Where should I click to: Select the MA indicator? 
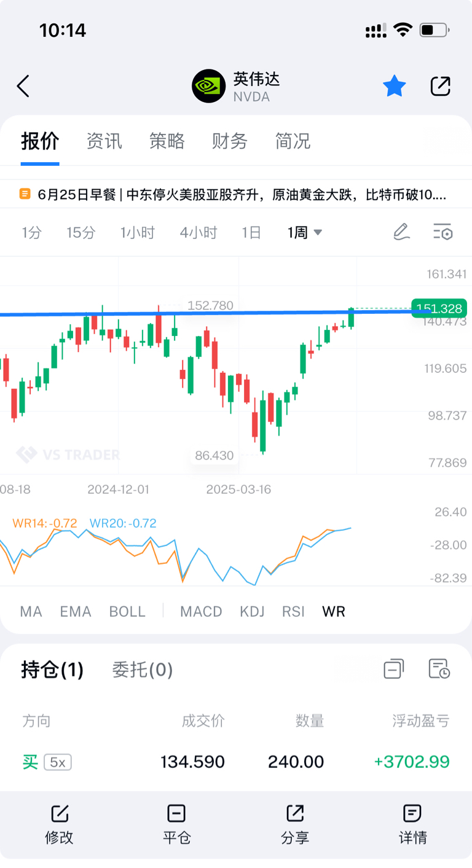point(31,612)
